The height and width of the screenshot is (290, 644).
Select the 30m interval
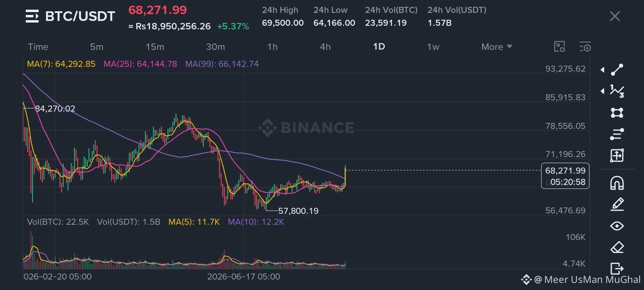click(215, 47)
